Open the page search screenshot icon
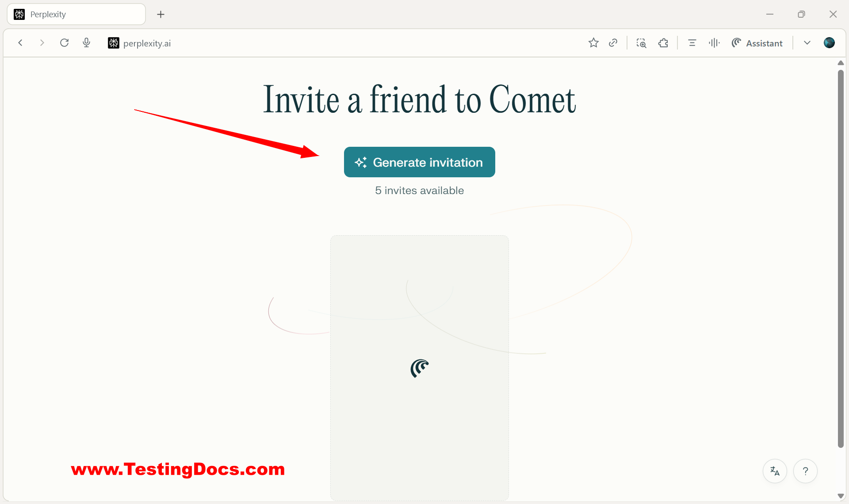The height and width of the screenshot is (504, 849). point(641,43)
